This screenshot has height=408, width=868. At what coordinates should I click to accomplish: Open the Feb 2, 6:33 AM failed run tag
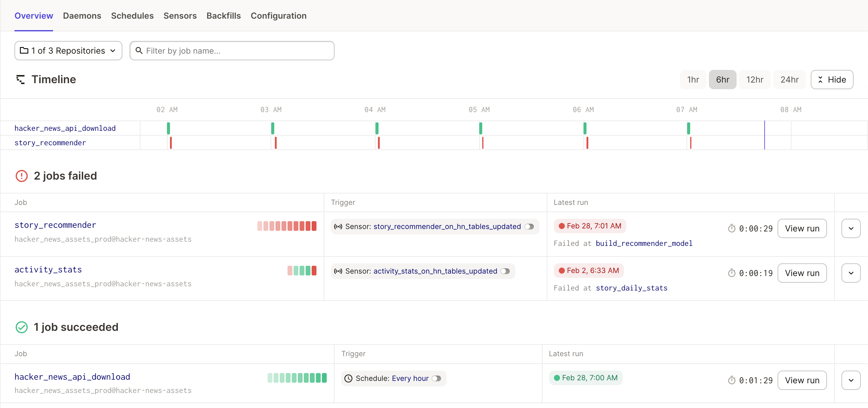click(589, 271)
